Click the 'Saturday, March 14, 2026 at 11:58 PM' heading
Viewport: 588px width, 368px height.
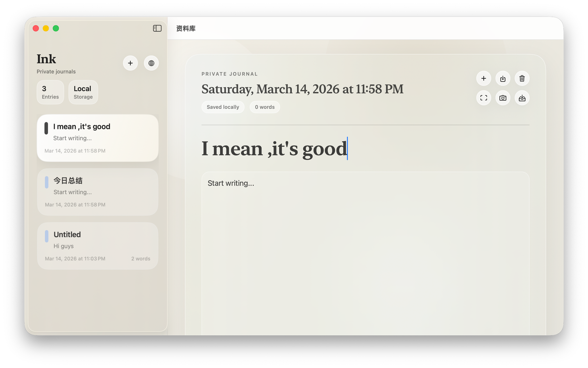302,89
